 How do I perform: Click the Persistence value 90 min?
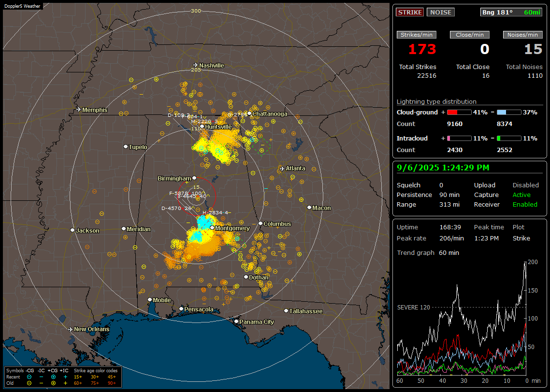pyautogui.click(x=449, y=195)
